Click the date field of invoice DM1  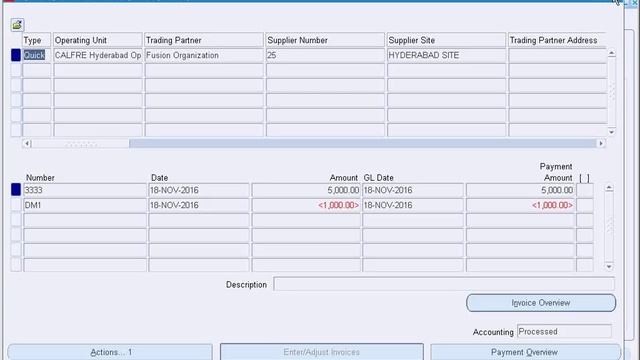[x=199, y=205]
